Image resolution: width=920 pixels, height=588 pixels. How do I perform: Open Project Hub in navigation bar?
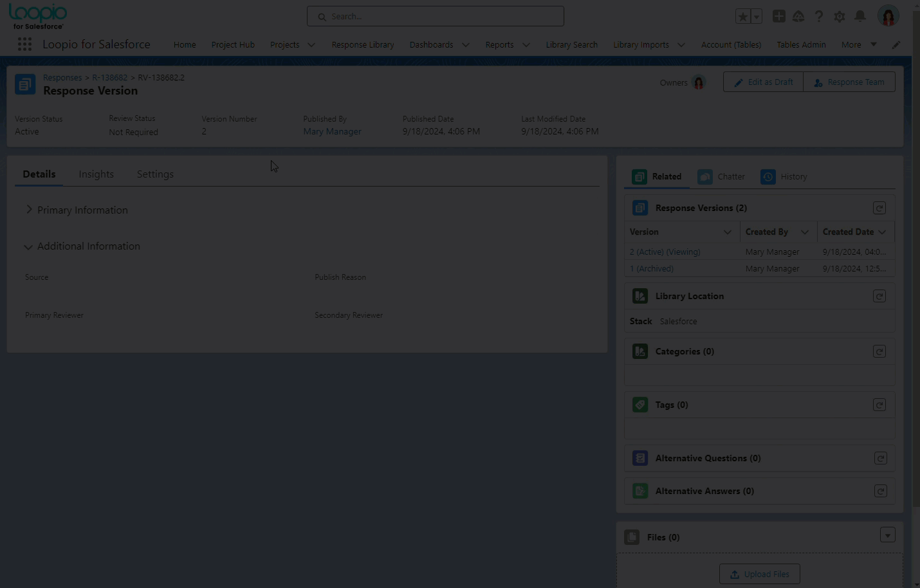(x=233, y=45)
